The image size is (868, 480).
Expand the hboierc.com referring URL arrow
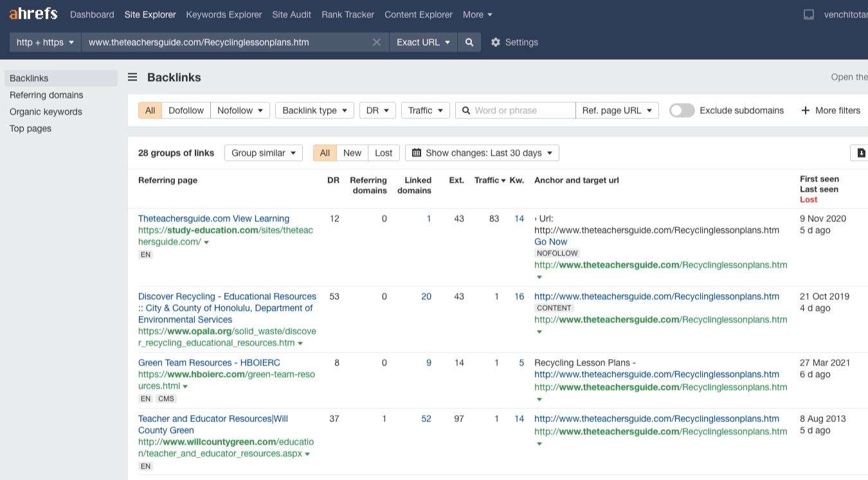[185, 387]
